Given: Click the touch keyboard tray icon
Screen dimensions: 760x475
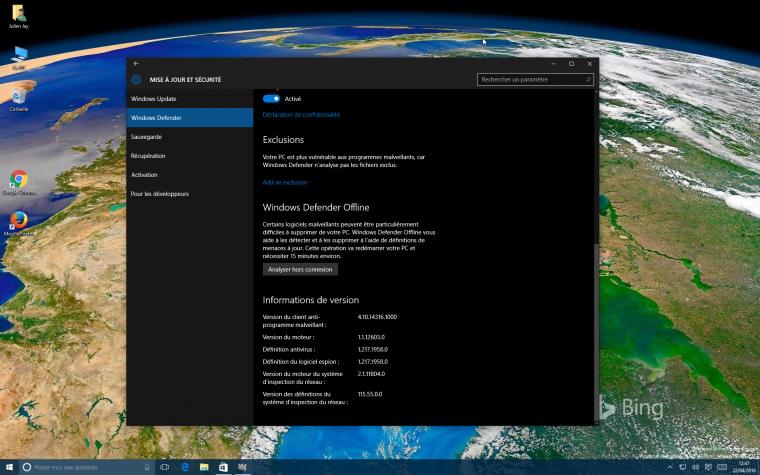Looking at the screenshot, I should coord(722,467).
